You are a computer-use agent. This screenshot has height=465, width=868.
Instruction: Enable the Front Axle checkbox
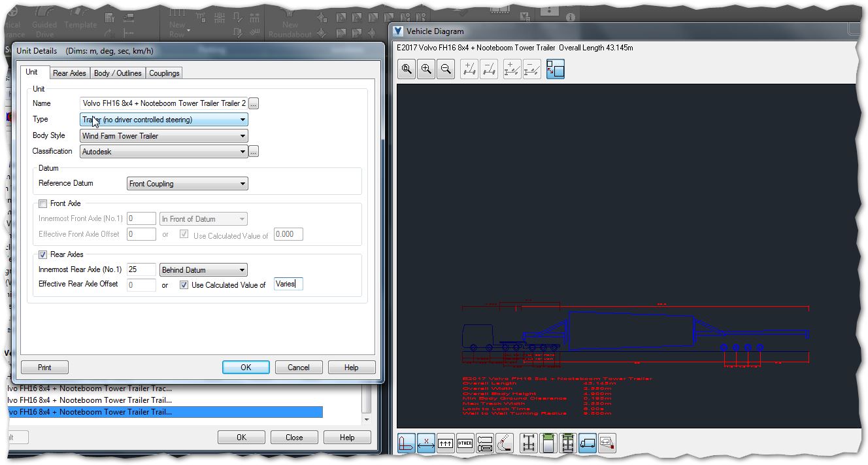click(43, 204)
